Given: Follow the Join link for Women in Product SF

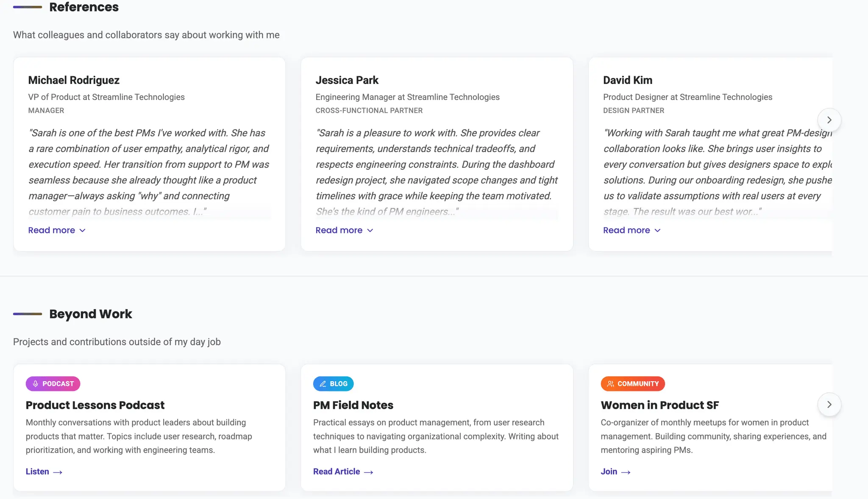Looking at the screenshot, I should [x=616, y=471].
